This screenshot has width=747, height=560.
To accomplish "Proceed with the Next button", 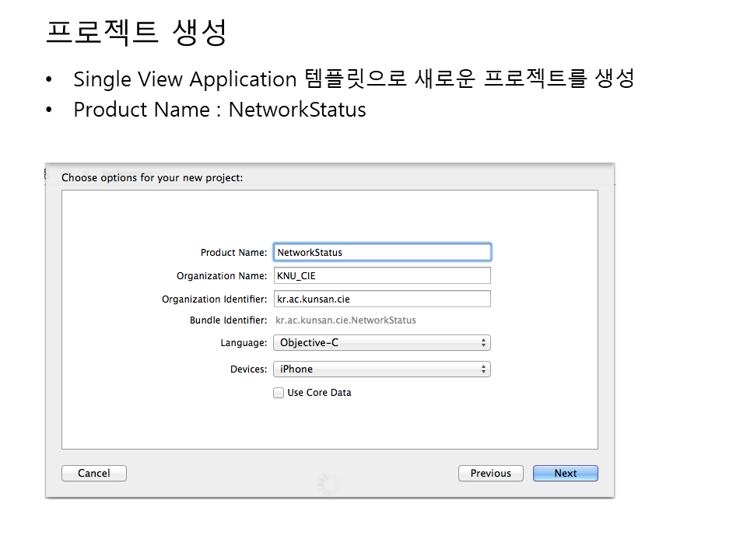I will pyautogui.click(x=565, y=474).
